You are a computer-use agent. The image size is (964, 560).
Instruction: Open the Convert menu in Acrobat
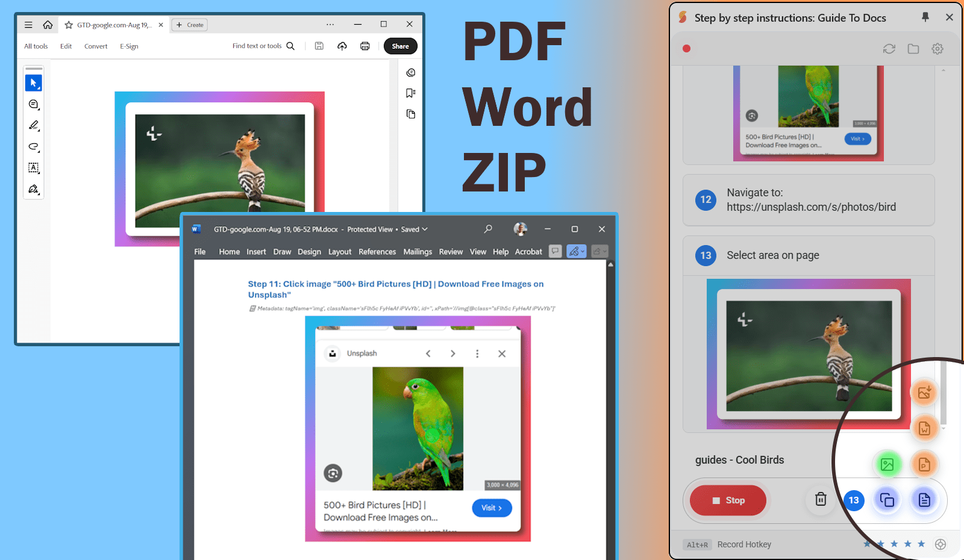(96, 46)
